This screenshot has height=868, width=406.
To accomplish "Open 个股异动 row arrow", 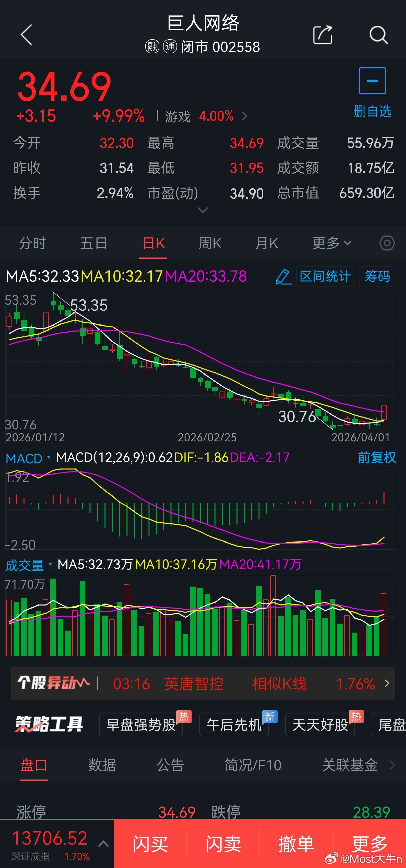I will (387, 683).
